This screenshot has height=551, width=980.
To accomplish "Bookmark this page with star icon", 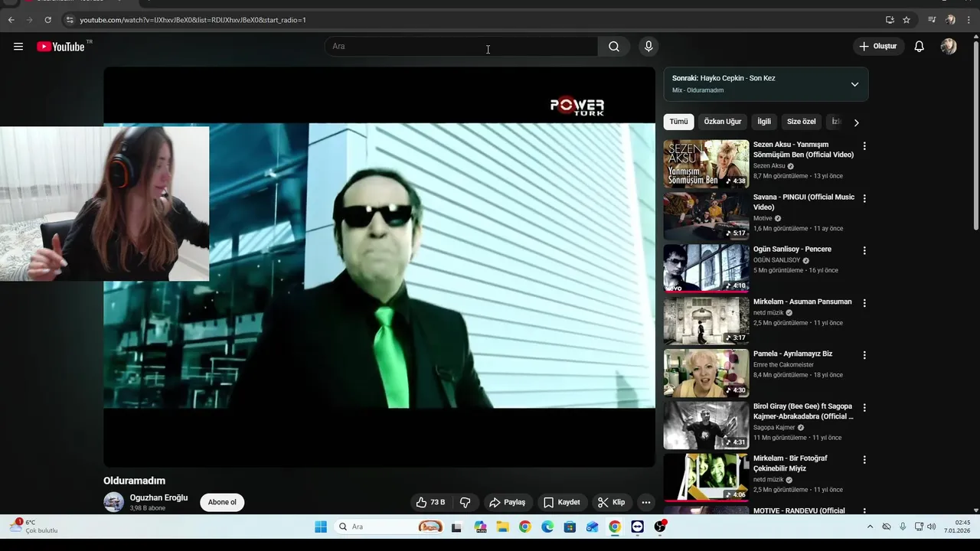I will point(906,20).
